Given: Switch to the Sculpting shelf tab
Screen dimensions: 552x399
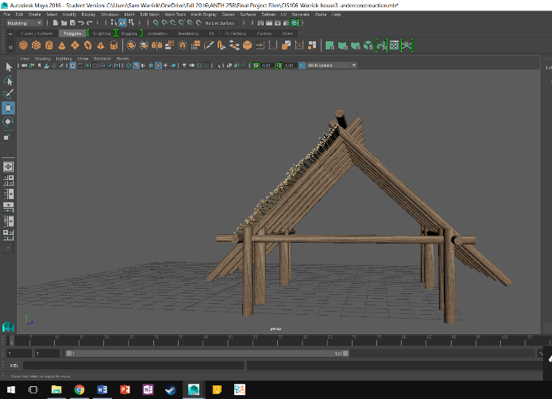Looking at the screenshot, I should (102, 33).
